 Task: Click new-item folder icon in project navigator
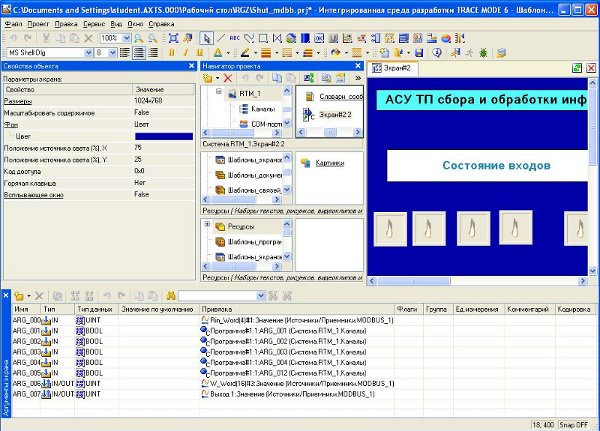208,78
